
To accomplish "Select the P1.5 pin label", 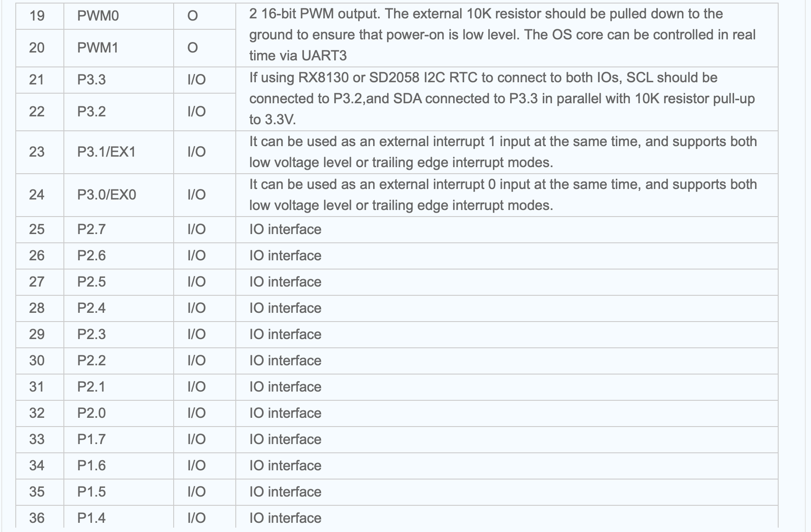I will point(91,492).
